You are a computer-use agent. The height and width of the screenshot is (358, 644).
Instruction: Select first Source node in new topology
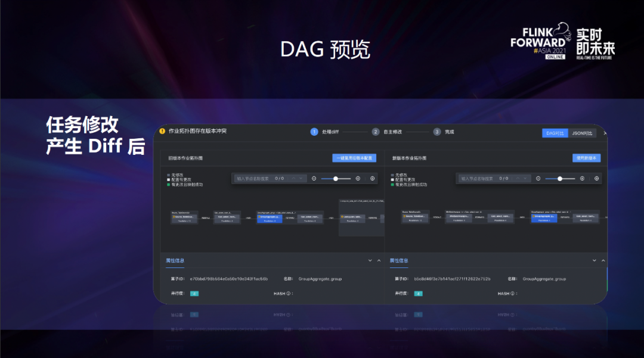(415, 218)
